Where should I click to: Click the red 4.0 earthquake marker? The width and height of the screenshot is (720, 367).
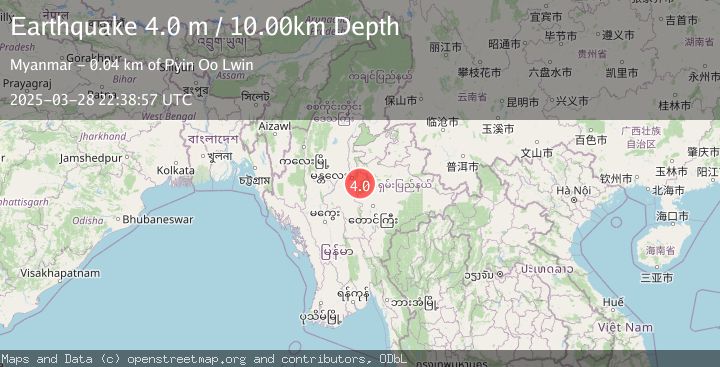coord(360,185)
